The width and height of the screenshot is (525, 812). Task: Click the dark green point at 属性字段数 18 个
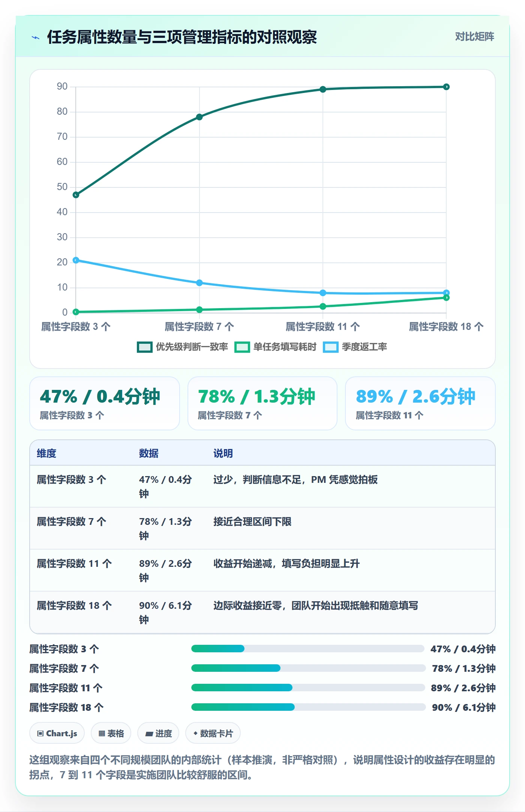coord(446,87)
